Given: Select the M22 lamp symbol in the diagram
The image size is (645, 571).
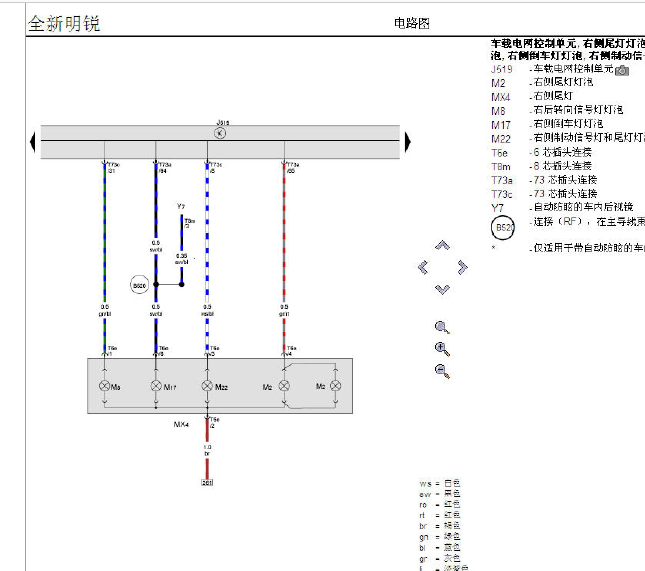Looking at the screenshot, I should point(207,386).
